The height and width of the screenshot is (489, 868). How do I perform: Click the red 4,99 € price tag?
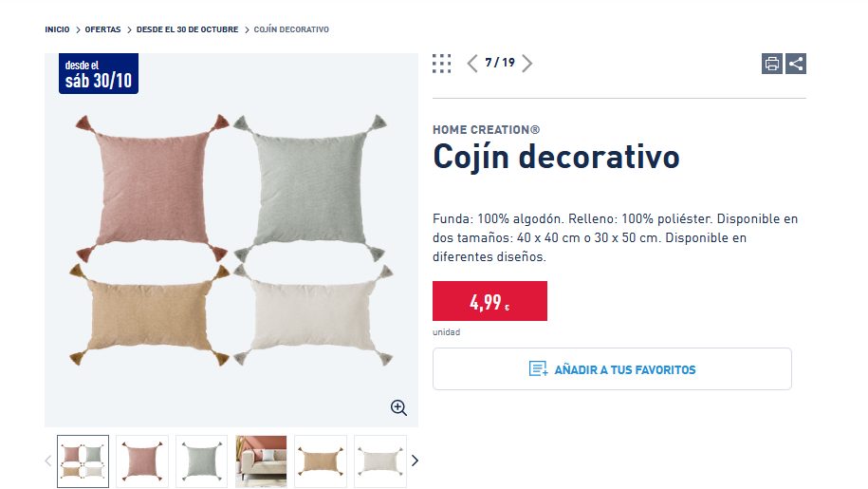click(489, 301)
